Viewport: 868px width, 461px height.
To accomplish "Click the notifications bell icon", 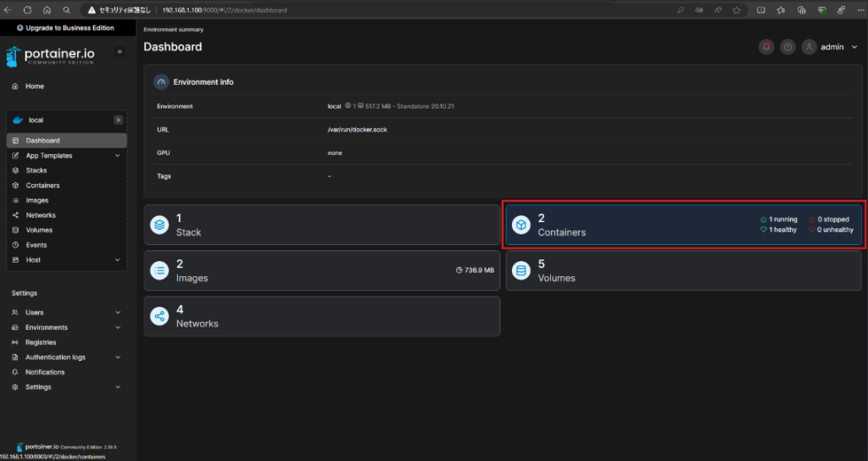I will 766,47.
